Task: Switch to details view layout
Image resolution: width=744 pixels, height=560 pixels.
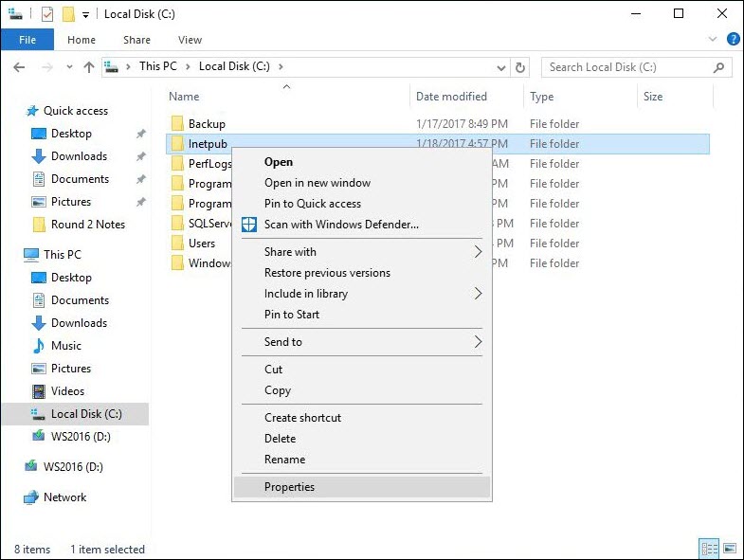Action: click(709, 549)
